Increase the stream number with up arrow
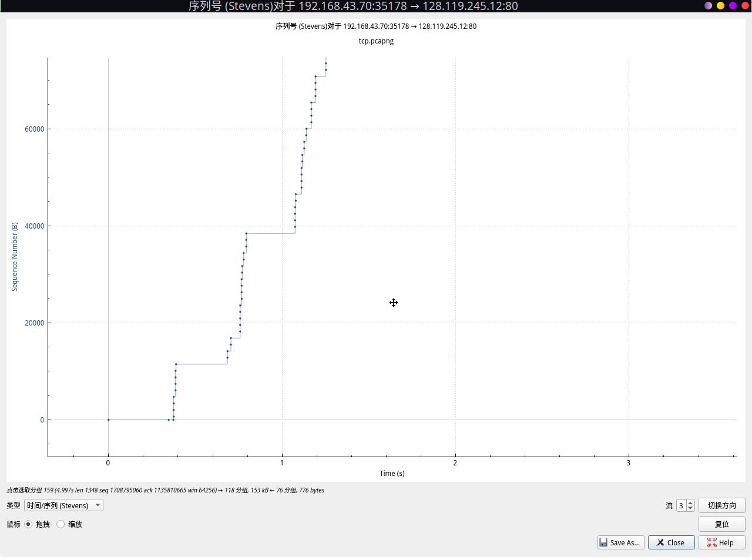 click(690, 502)
